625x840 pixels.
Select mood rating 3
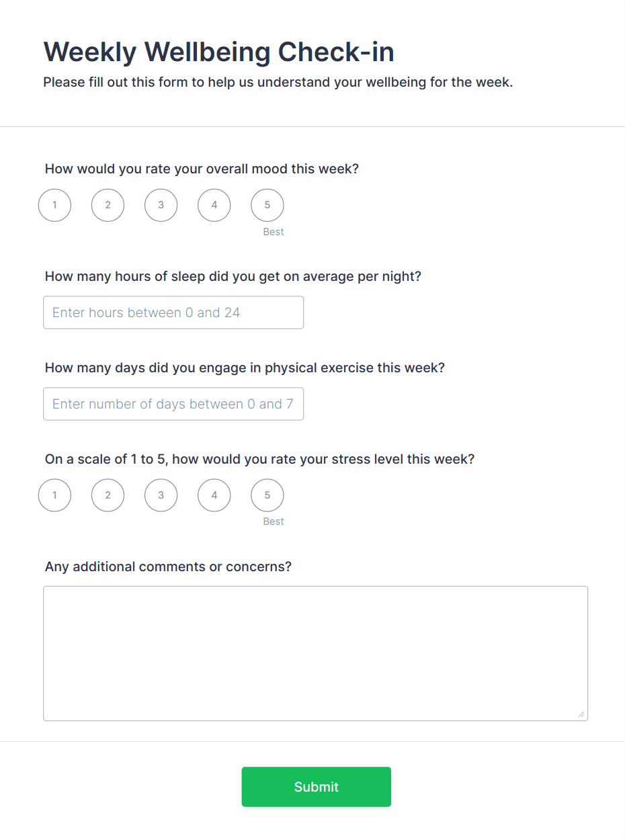click(161, 205)
